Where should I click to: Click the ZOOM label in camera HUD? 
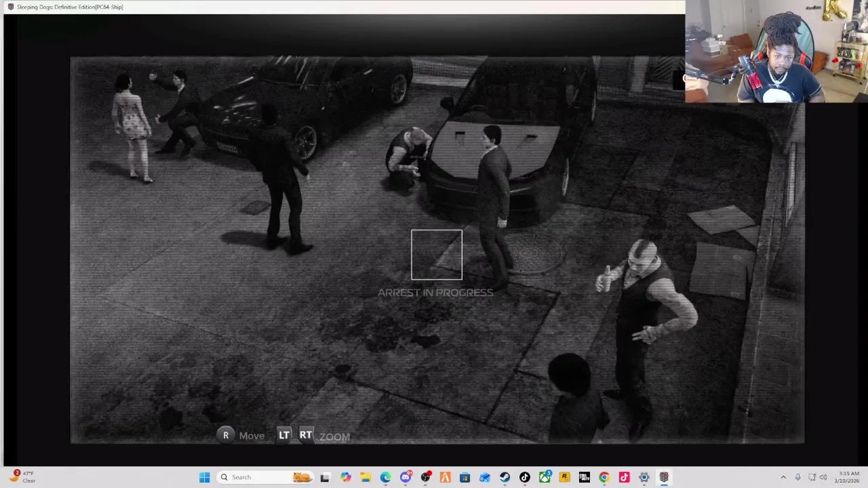pos(334,436)
